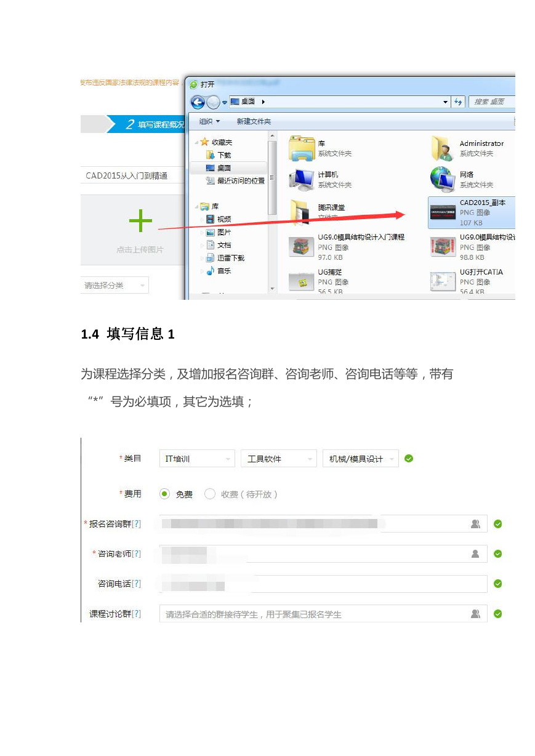Image resolution: width=535 pixels, height=756 pixels.
Task: Open the 机械/模具设计 category dropdown
Action: 361,459
